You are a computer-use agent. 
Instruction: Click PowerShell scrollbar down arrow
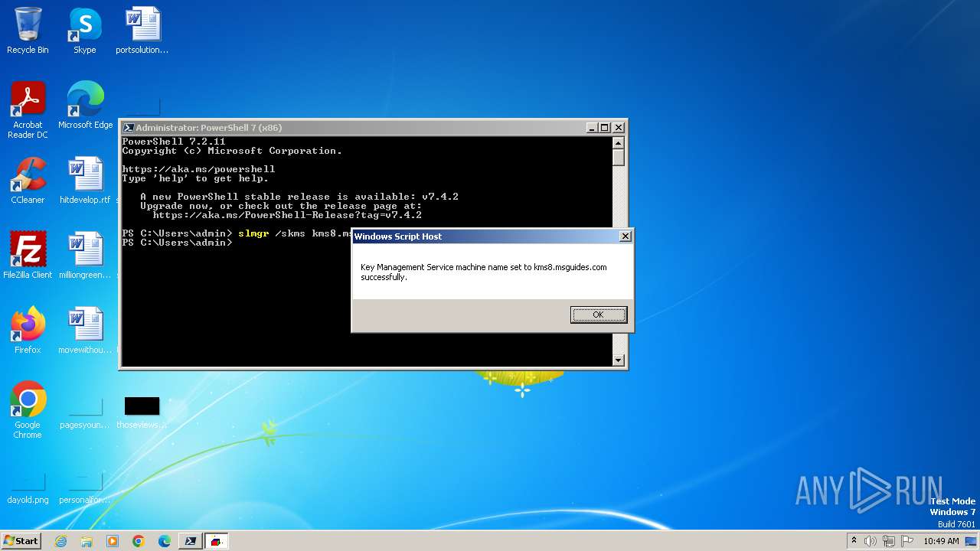(619, 360)
